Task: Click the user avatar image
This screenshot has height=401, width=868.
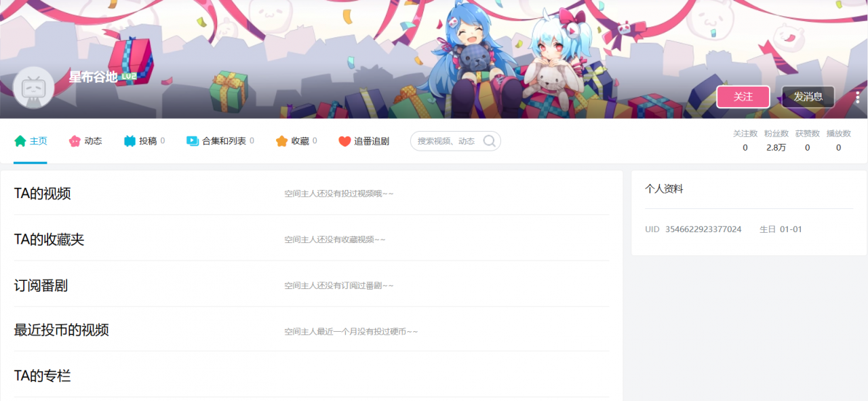Action: tap(34, 87)
